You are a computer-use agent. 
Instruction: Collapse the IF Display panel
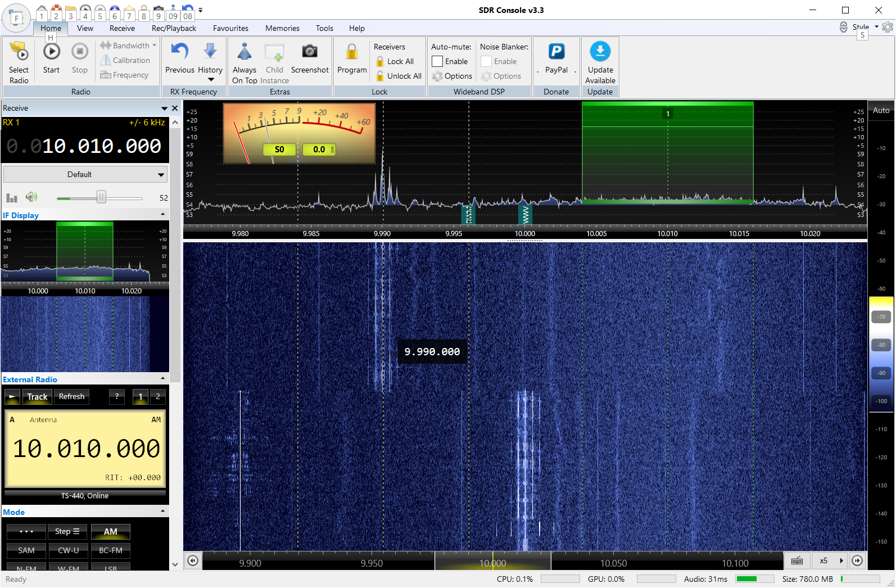(x=163, y=215)
